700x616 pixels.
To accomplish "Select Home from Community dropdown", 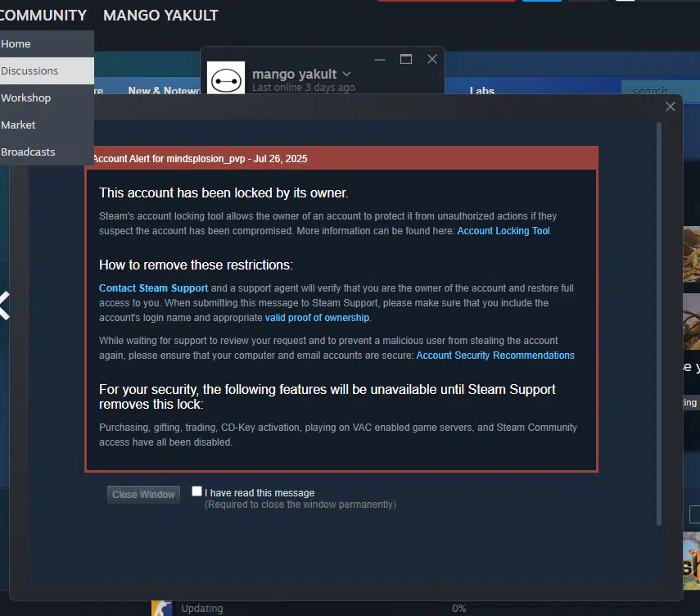I will point(47,43).
